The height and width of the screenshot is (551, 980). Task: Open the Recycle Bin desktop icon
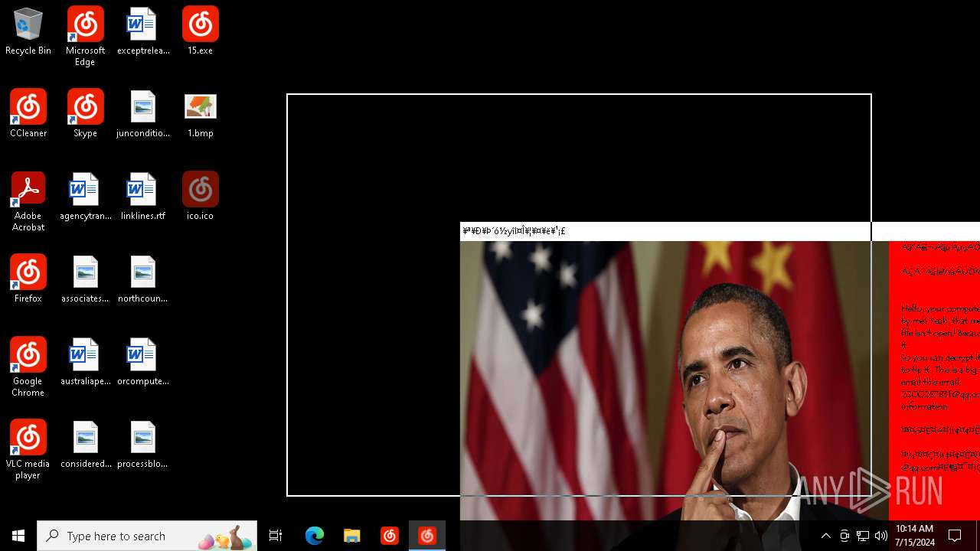tap(28, 32)
